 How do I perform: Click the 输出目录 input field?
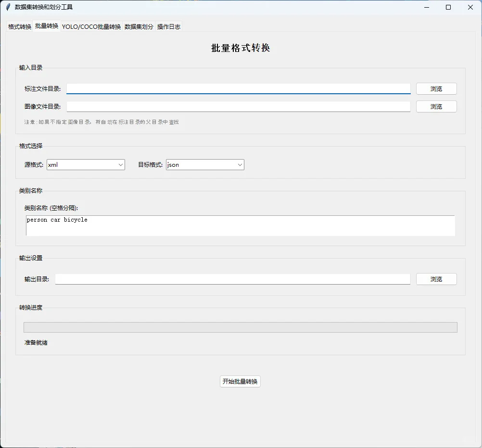coord(233,279)
